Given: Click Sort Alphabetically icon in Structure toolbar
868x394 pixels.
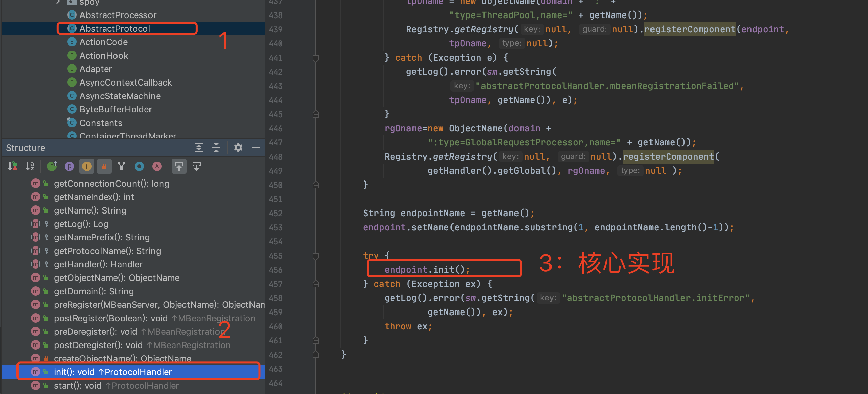Looking at the screenshot, I should pos(30,166).
